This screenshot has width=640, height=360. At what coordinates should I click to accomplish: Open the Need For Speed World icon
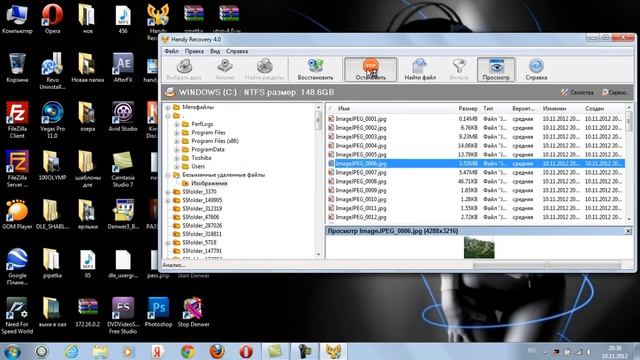pos(17,316)
